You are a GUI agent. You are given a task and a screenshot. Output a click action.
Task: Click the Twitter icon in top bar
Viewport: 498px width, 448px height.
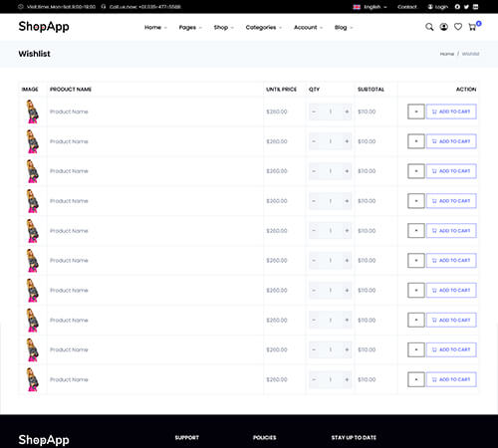coord(466,7)
